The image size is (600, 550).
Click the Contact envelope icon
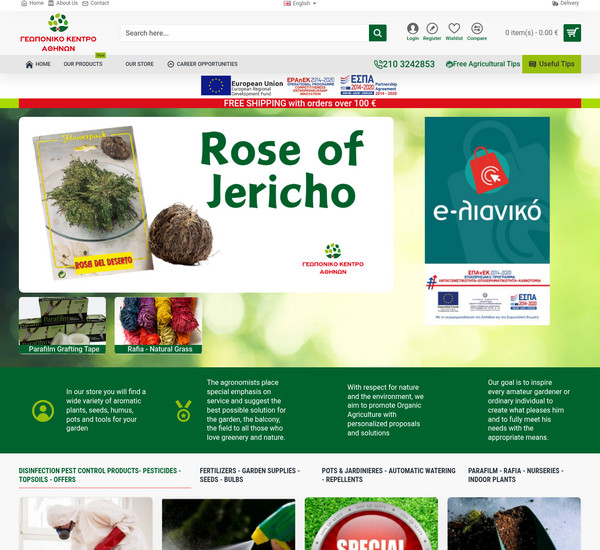pyautogui.click(x=85, y=3)
